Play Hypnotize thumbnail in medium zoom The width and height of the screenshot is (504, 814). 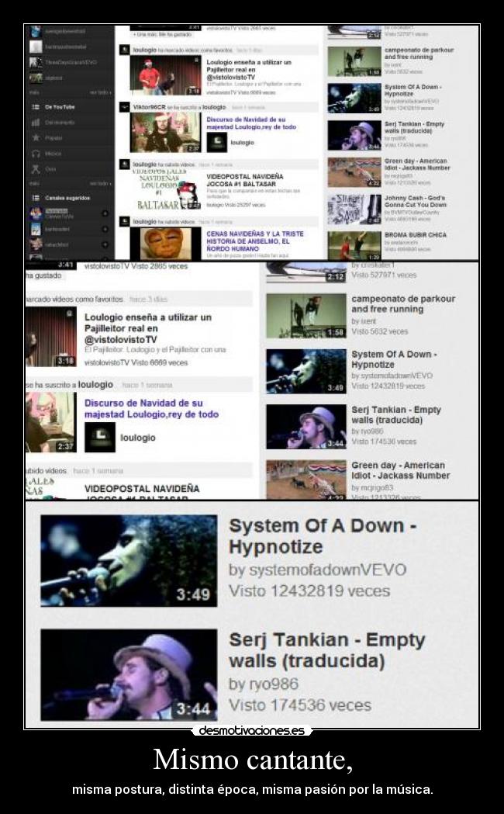306,371
